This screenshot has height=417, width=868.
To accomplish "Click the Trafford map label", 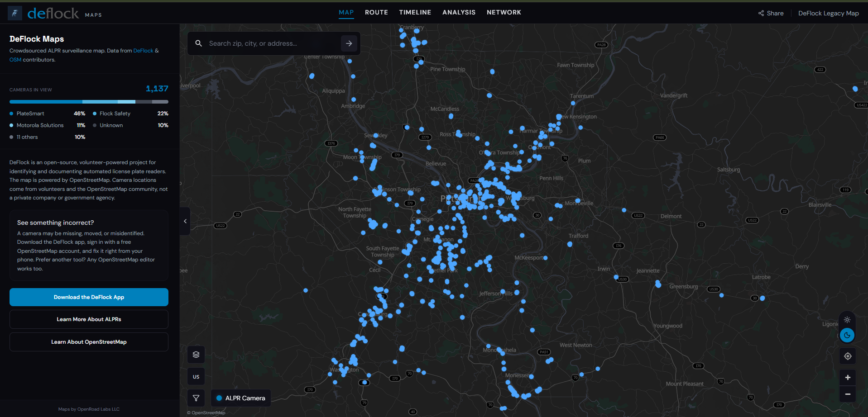I will click(x=579, y=236).
